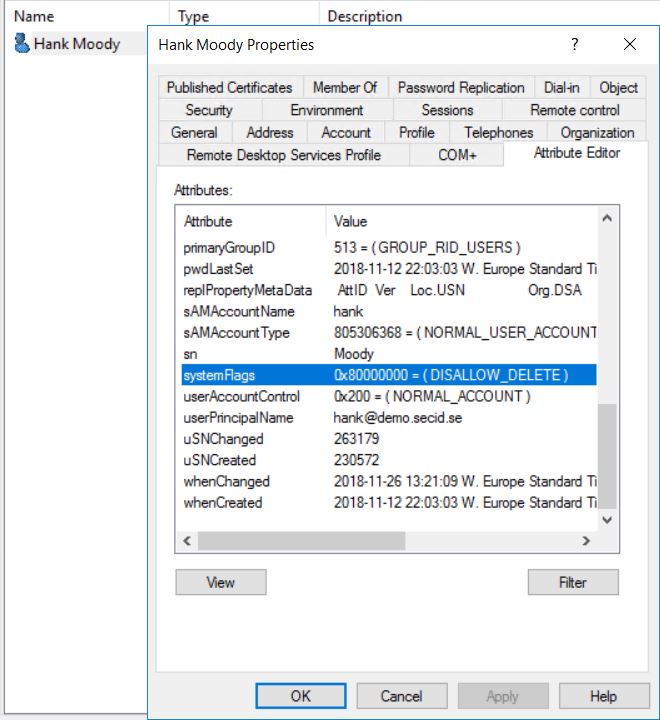The image size is (660, 720).
Task: Open the Published Certificates tab
Action: (229, 87)
